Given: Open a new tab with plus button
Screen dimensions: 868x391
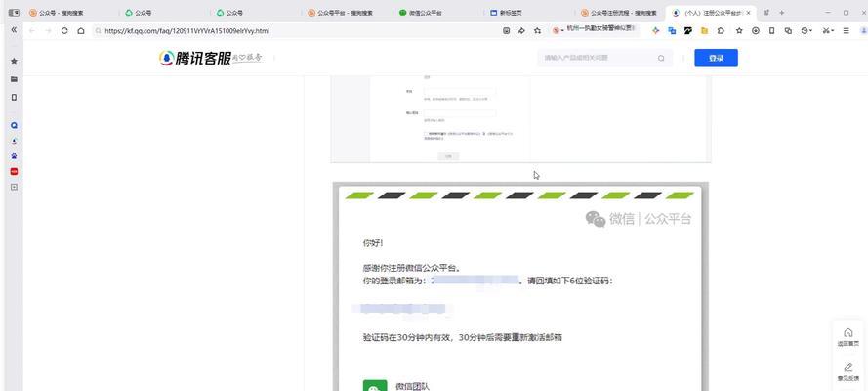Looking at the screenshot, I should coord(782,12).
